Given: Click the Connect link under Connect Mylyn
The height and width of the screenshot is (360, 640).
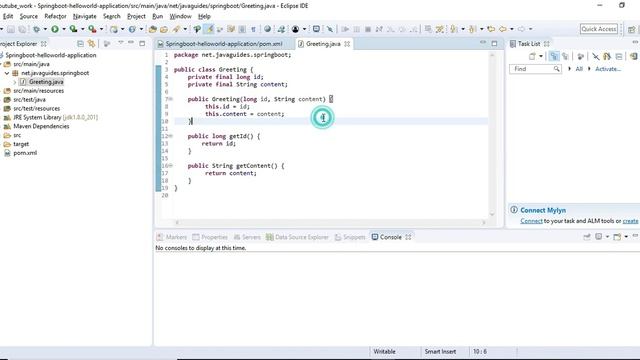Looking at the screenshot, I should 531,221.
